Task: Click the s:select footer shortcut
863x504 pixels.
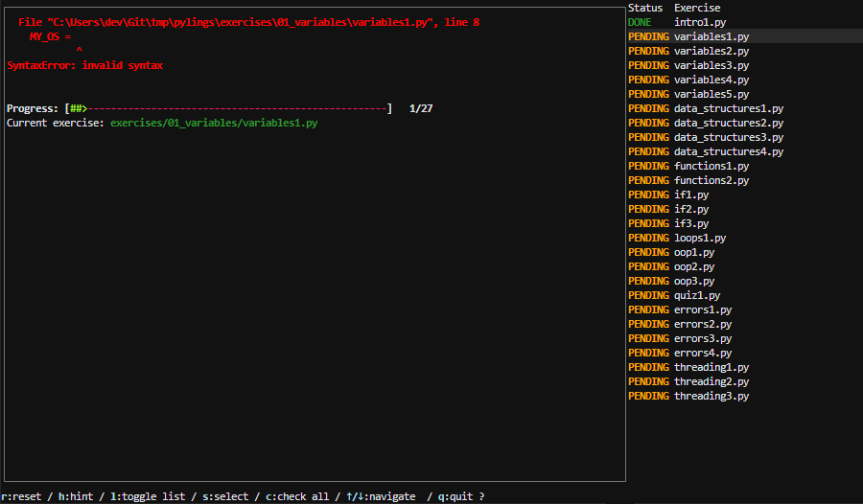Action: coord(225,496)
